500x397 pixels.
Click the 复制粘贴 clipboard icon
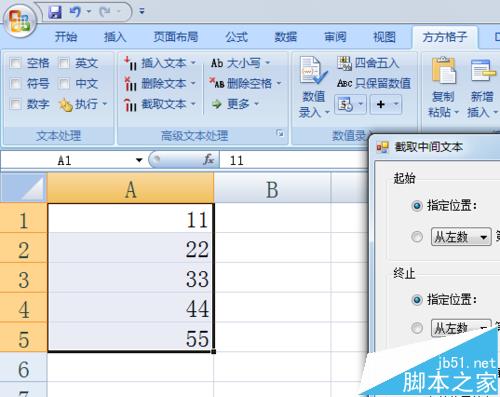(444, 70)
